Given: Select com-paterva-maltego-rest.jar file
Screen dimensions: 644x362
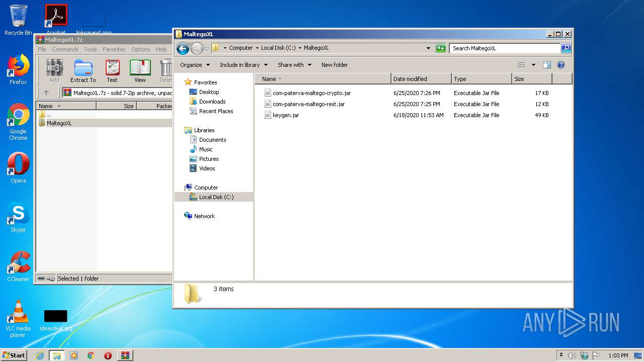Looking at the screenshot, I should coord(308,104).
